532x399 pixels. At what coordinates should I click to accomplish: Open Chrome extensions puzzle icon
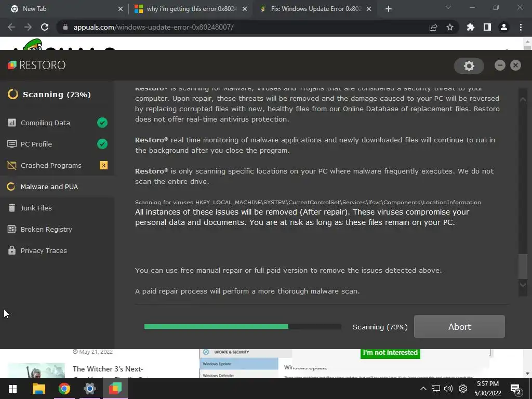coord(471,27)
